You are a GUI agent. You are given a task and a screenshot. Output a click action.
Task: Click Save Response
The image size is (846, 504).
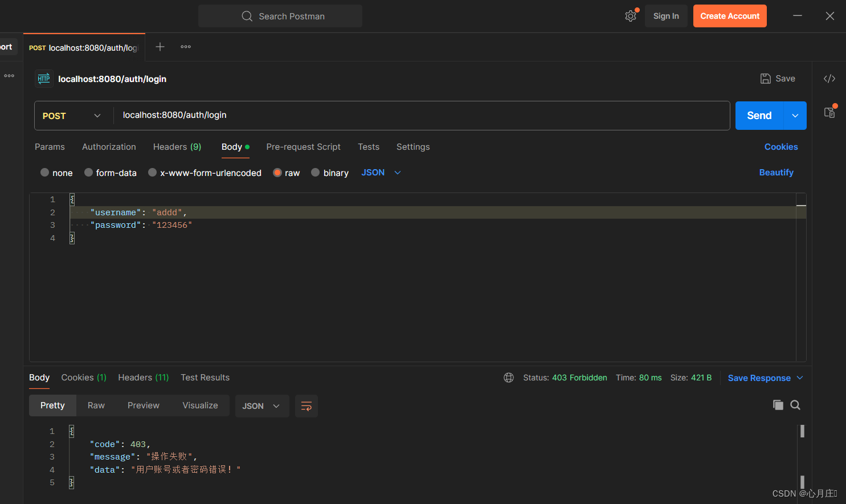[759, 378]
